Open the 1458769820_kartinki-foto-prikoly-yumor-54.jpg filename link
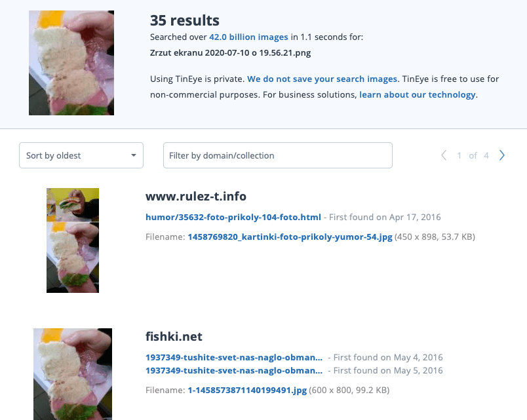This screenshot has width=527, height=420. [x=290, y=237]
